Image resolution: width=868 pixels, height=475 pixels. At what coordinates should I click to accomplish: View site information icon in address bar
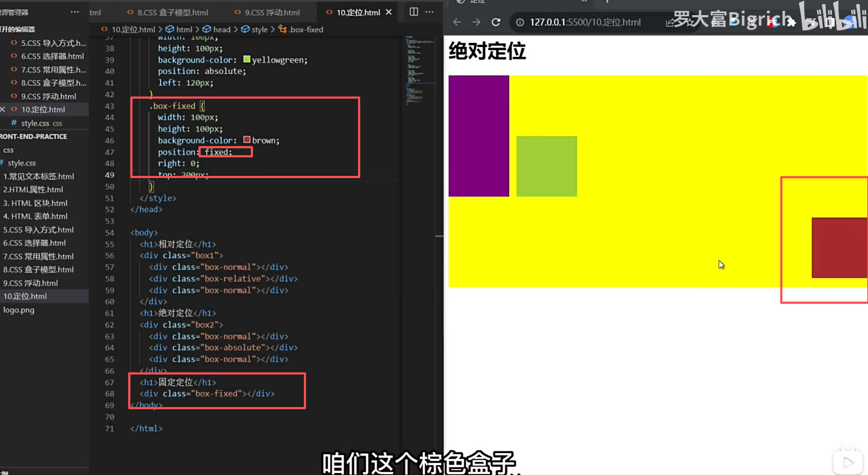(520, 22)
